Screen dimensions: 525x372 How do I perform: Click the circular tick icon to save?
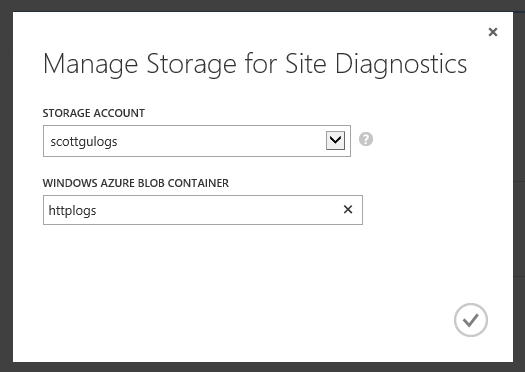click(471, 320)
